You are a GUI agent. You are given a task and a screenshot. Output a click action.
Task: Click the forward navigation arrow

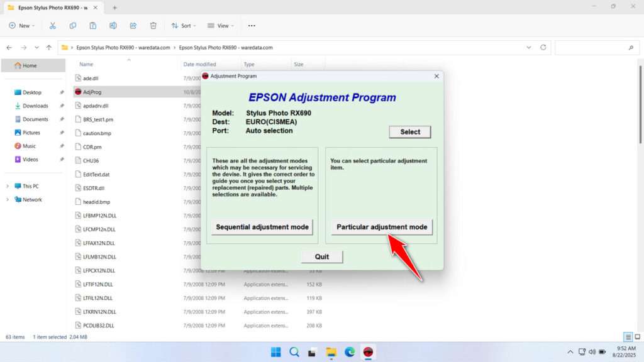click(x=24, y=48)
